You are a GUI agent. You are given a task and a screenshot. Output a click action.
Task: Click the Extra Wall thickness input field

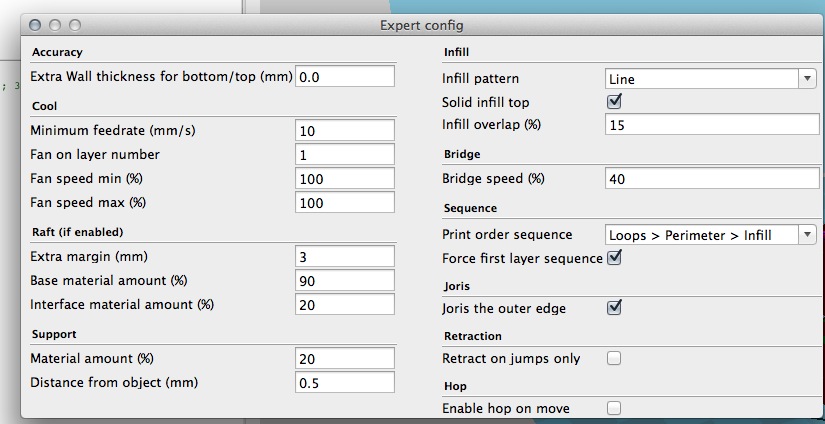[345, 77]
